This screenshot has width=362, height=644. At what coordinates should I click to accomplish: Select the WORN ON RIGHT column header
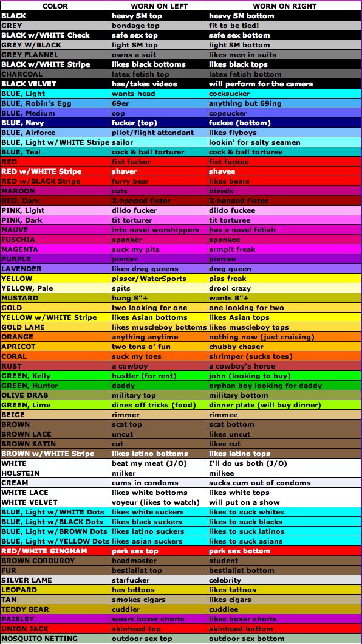coord(285,6)
